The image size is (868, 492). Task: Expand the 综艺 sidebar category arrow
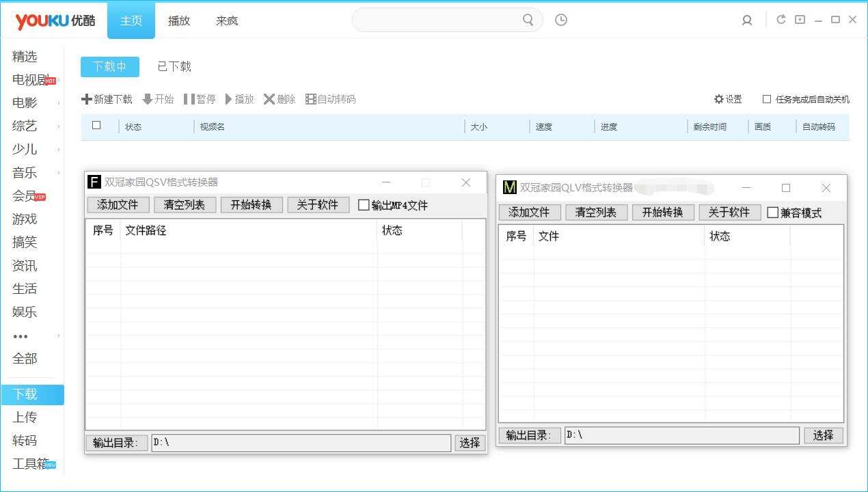pyautogui.click(x=59, y=126)
